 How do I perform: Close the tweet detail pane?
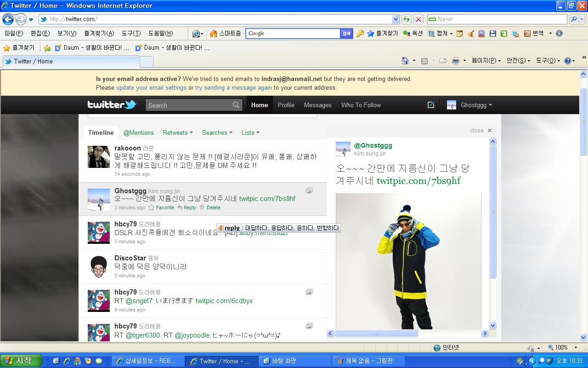(x=481, y=131)
